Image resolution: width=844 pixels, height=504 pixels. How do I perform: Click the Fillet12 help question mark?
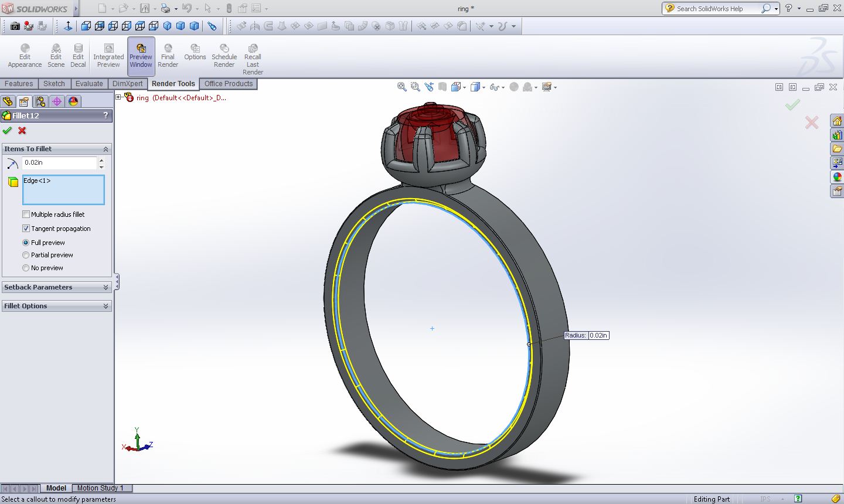point(105,115)
